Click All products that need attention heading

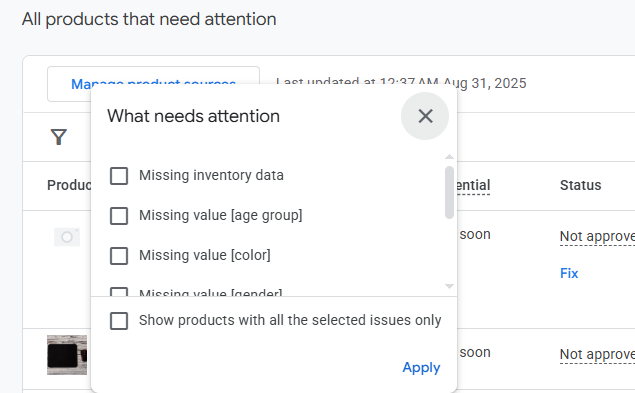(149, 19)
